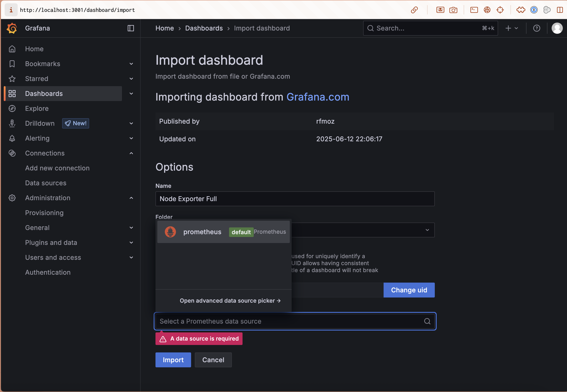
Task: Click the Connections icon in sidebar
Action: (x=12, y=153)
